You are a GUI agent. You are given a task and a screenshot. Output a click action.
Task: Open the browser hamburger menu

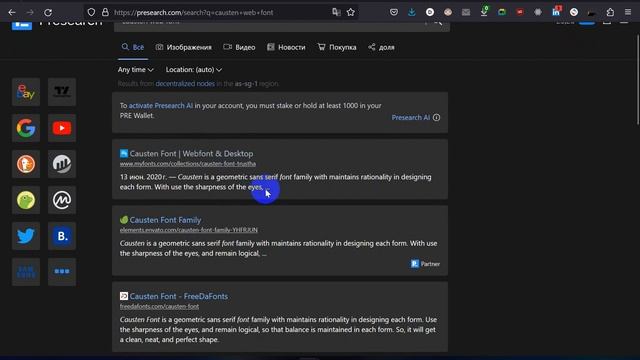[x=628, y=12]
